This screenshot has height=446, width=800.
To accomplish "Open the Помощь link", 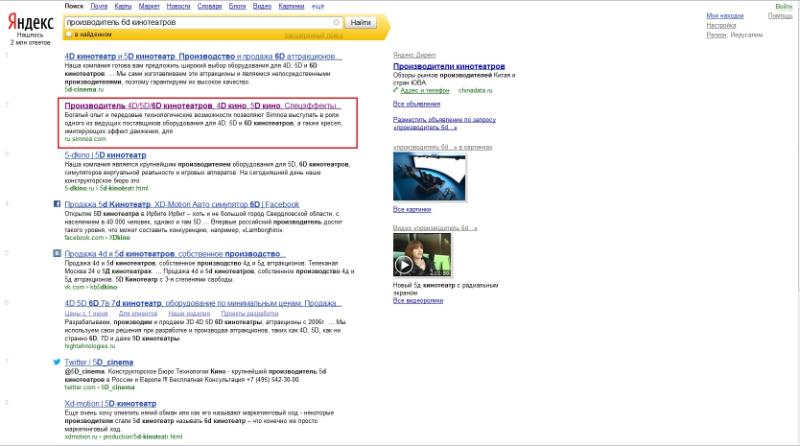I will [x=780, y=16].
